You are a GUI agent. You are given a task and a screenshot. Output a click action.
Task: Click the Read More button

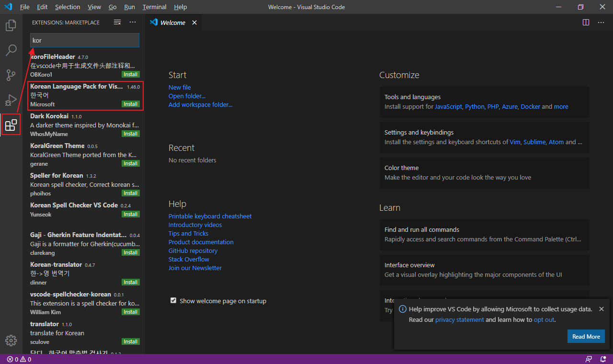[586, 336]
